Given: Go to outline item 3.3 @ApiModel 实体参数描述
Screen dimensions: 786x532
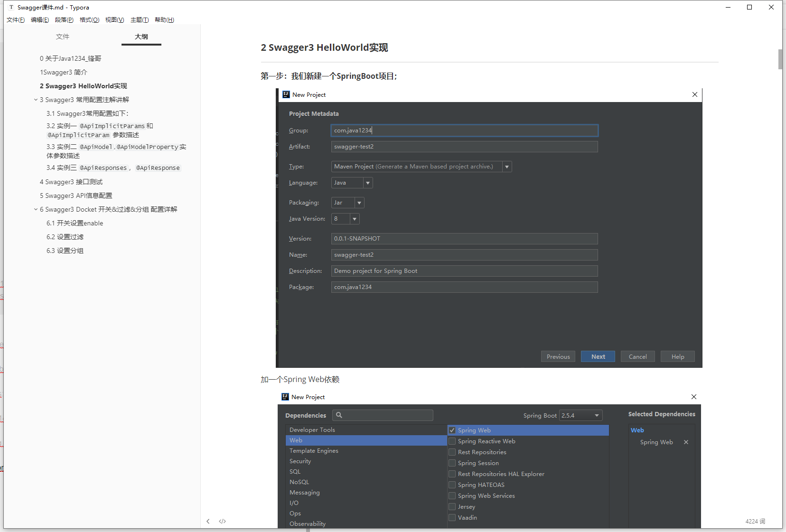Looking at the screenshot, I should coord(116,151).
